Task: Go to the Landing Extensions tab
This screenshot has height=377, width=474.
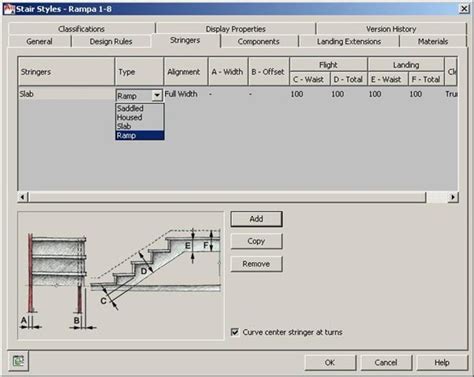Action: [x=349, y=41]
